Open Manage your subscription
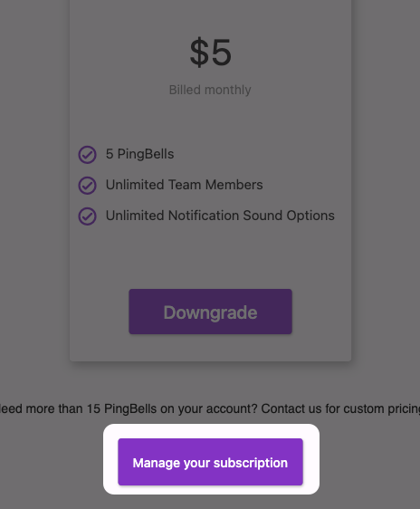420x509 pixels. (x=211, y=462)
